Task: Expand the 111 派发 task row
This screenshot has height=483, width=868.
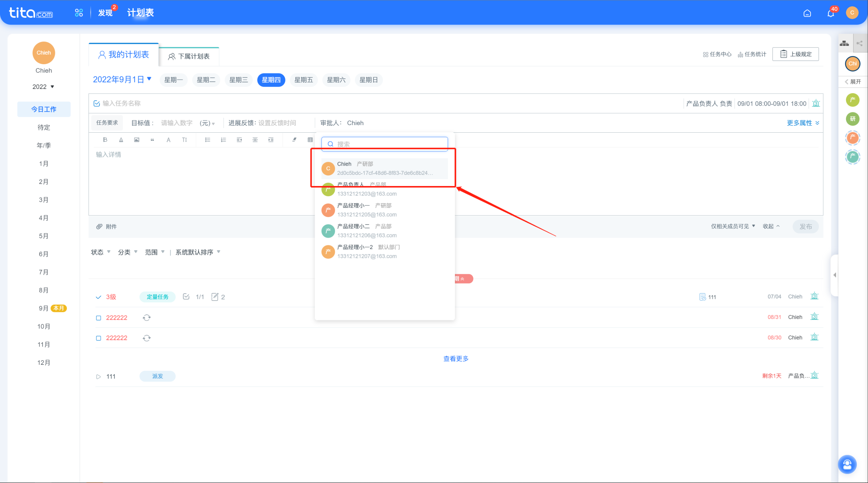Action: pos(98,377)
